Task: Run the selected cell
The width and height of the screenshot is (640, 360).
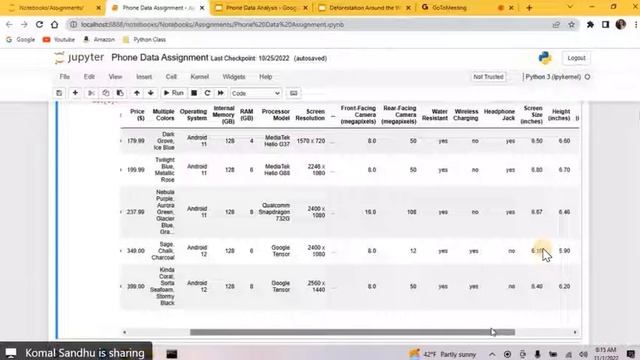Action: 173,93
